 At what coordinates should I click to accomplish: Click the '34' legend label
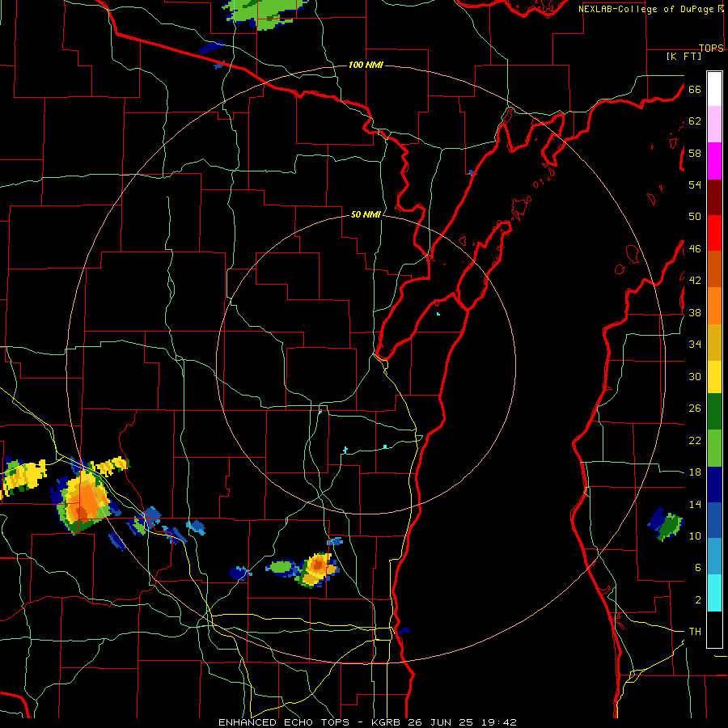tap(695, 345)
